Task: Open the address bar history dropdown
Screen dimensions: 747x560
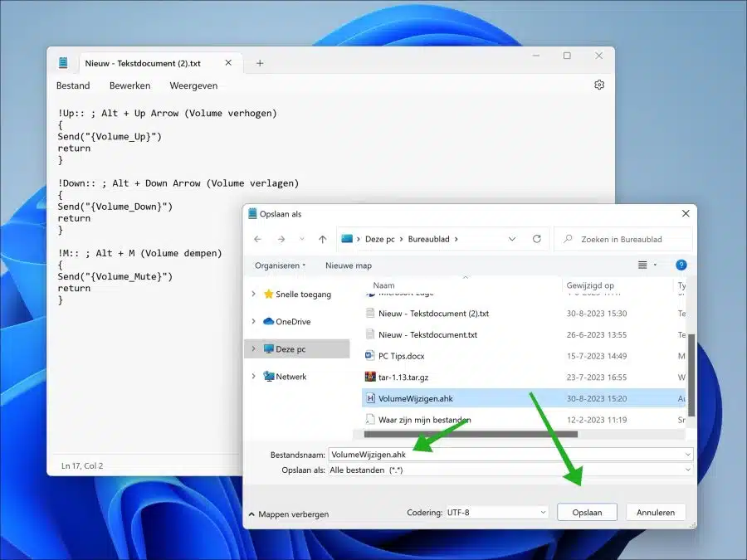Action: (x=512, y=239)
